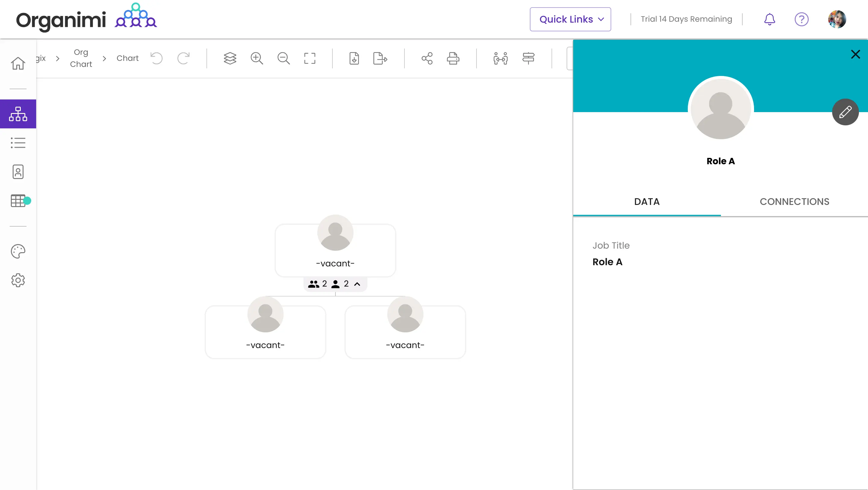Image resolution: width=868 pixels, height=490 pixels.
Task: Open the table grid sidebar icon
Action: (18, 201)
